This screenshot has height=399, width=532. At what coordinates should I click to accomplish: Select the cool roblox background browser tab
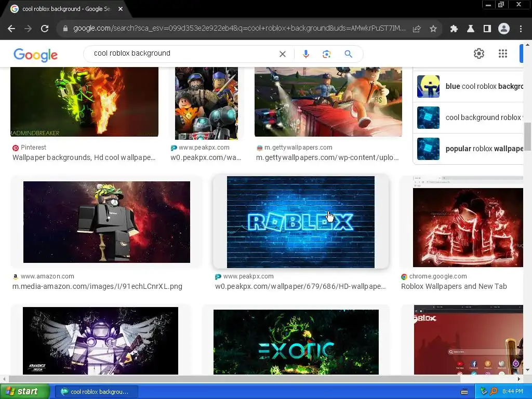(x=66, y=9)
